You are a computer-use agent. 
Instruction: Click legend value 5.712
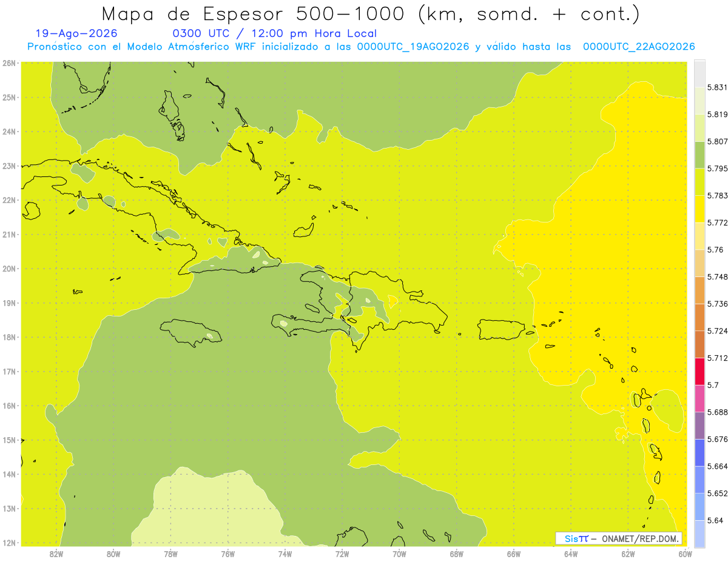tap(717, 358)
